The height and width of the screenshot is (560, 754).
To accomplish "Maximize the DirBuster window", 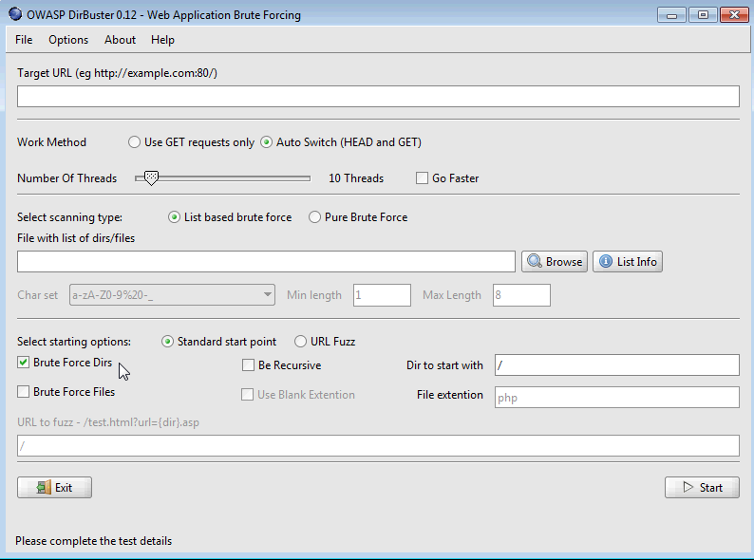I will [703, 15].
